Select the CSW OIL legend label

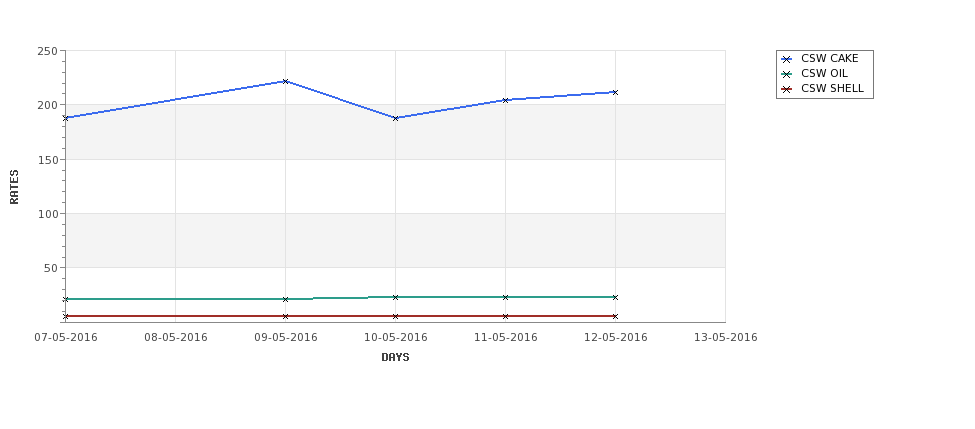[824, 73]
